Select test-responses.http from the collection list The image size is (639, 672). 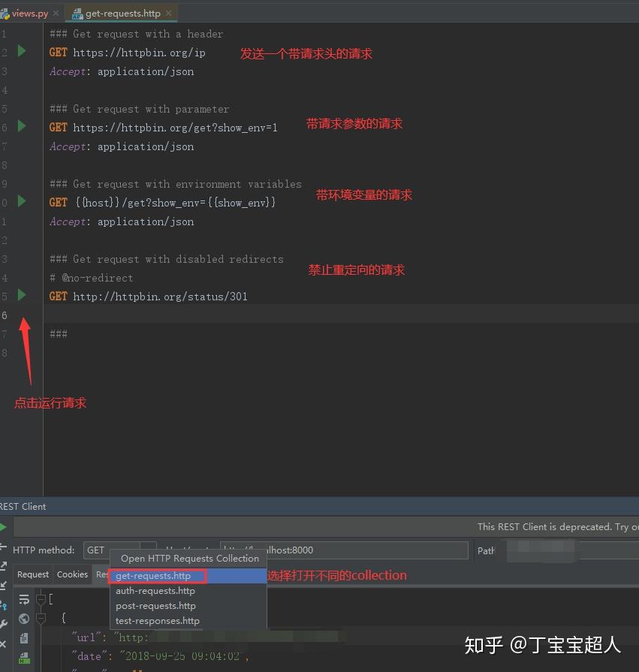(x=157, y=621)
